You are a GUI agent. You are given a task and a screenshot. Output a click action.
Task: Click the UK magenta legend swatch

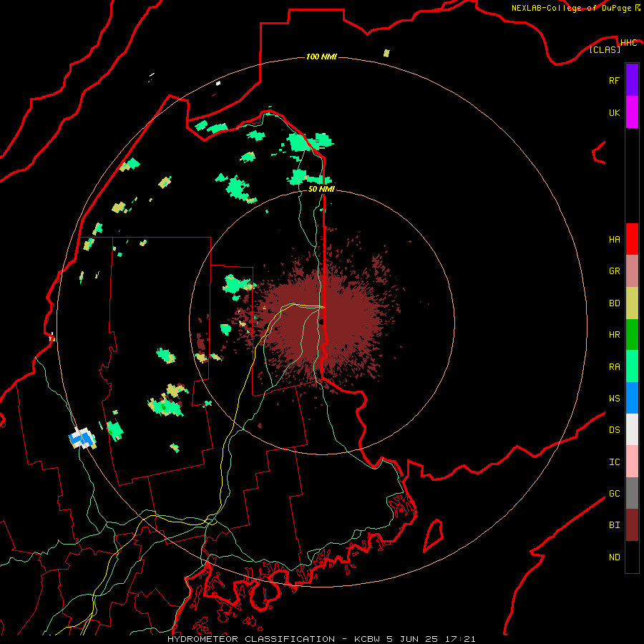click(x=632, y=112)
